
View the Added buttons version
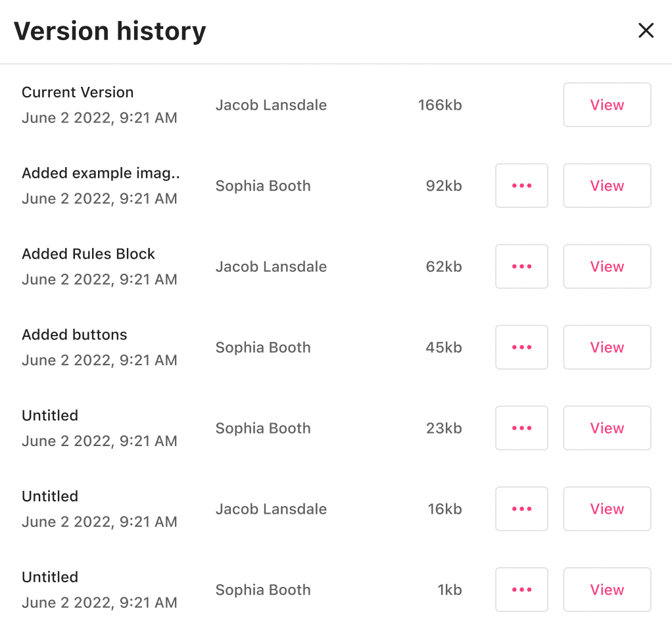pos(607,347)
